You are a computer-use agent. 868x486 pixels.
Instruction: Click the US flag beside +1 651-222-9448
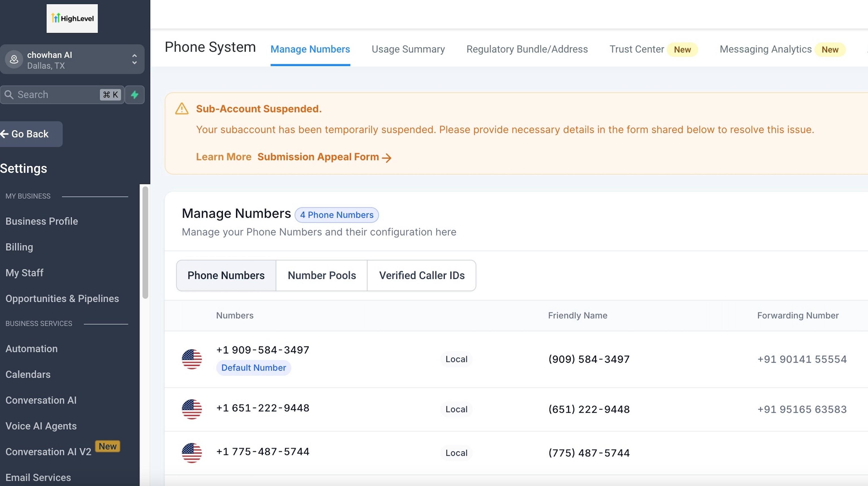point(192,409)
